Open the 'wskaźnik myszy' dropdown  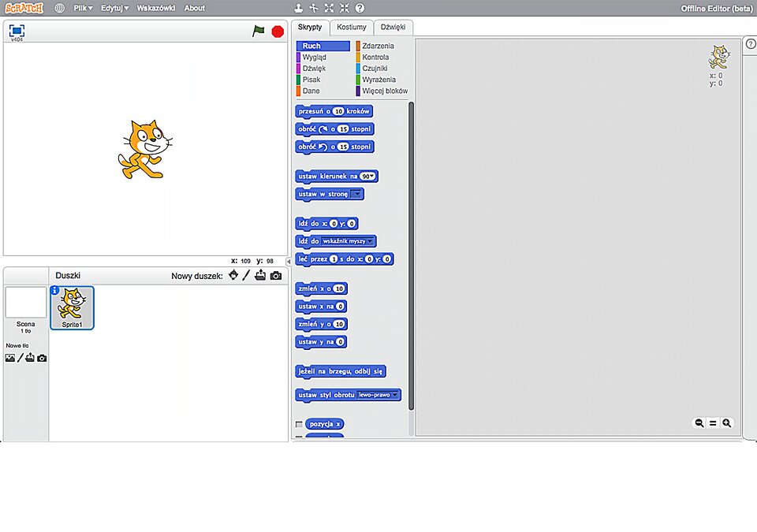pyautogui.click(x=348, y=241)
